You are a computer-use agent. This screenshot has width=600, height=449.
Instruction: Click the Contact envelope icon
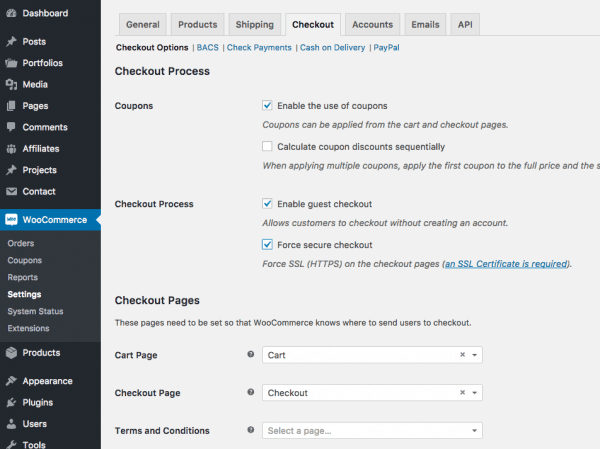(11, 191)
